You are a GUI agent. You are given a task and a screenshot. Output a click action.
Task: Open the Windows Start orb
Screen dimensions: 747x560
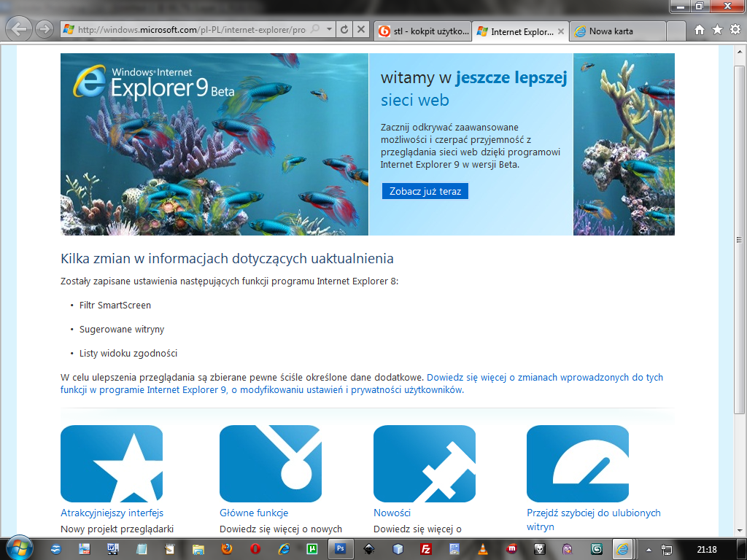(x=18, y=548)
